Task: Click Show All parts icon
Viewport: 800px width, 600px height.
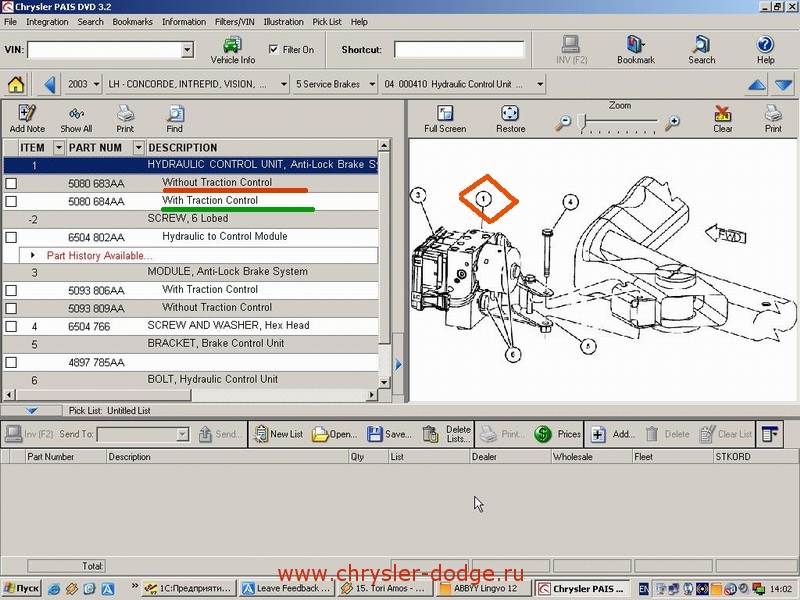Action: point(76,119)
